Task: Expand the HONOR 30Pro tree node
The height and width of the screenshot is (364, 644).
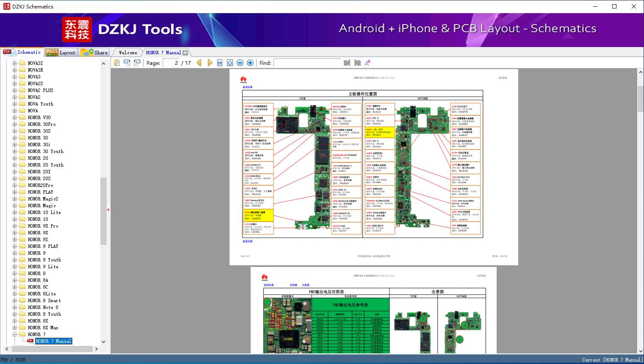Action: tap(15, 124)
